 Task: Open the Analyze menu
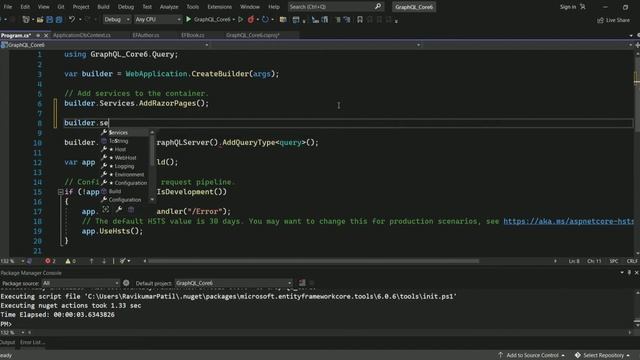pos(169,7)
